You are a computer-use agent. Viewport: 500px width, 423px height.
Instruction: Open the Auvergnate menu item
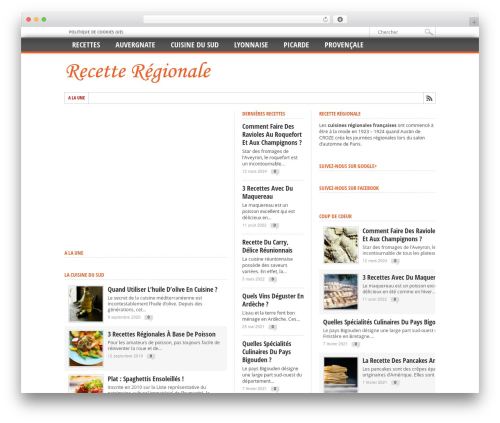pyautogui.click(x=135, y=45)
